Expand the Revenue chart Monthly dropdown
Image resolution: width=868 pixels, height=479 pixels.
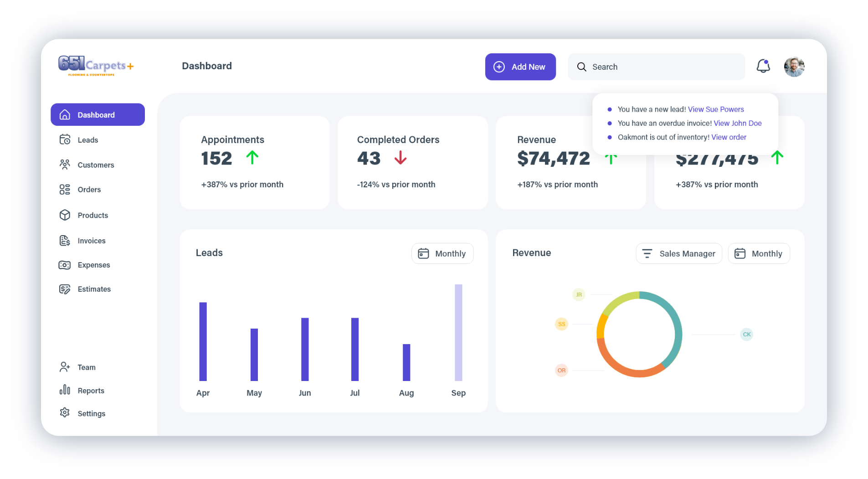(x=759, y=253)
